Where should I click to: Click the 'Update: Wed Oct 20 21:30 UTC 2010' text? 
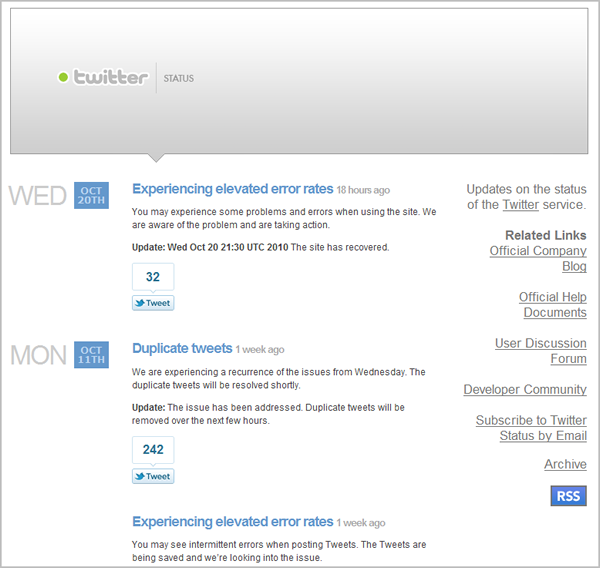210,247
